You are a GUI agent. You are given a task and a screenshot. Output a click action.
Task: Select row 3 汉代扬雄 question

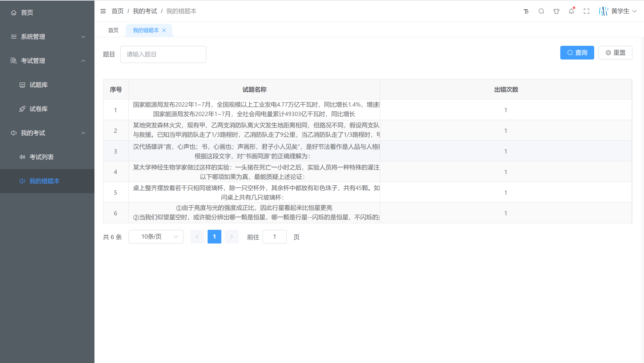point(254,151)
